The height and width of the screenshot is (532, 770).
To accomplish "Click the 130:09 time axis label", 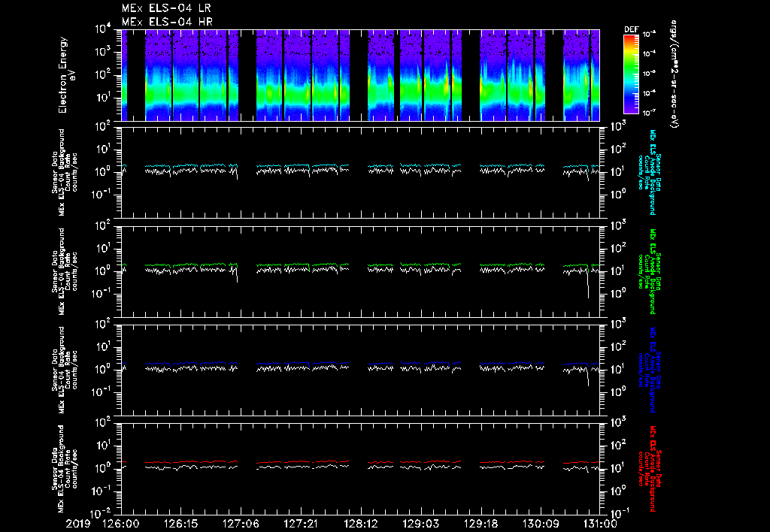I will tap(541, 523).
